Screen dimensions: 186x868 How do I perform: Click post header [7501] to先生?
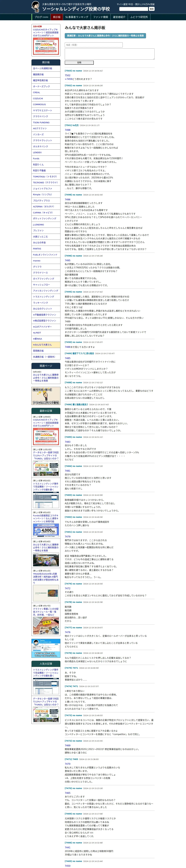[72, 125]
